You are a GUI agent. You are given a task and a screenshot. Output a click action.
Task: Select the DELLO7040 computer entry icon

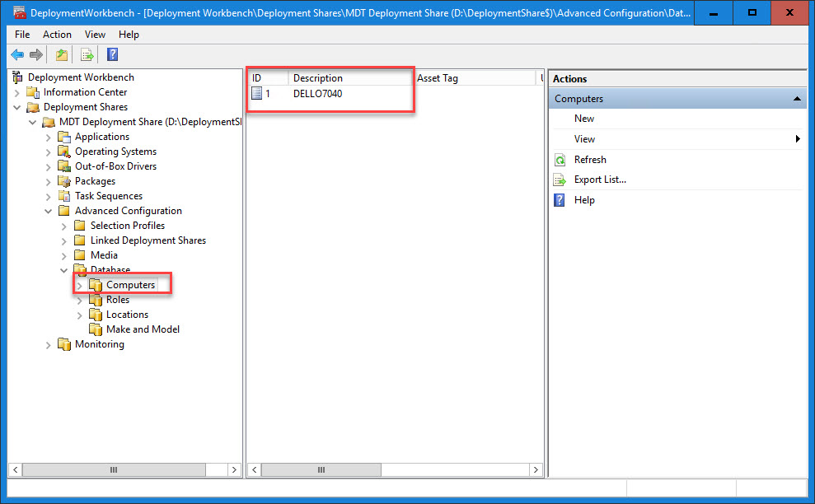pos(256,94)
